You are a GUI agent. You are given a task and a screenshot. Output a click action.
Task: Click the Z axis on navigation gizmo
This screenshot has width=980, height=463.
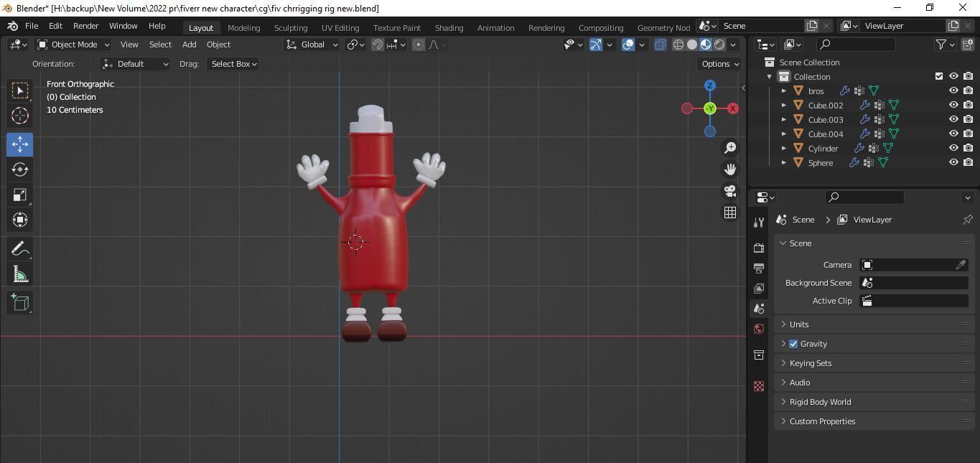709,85
